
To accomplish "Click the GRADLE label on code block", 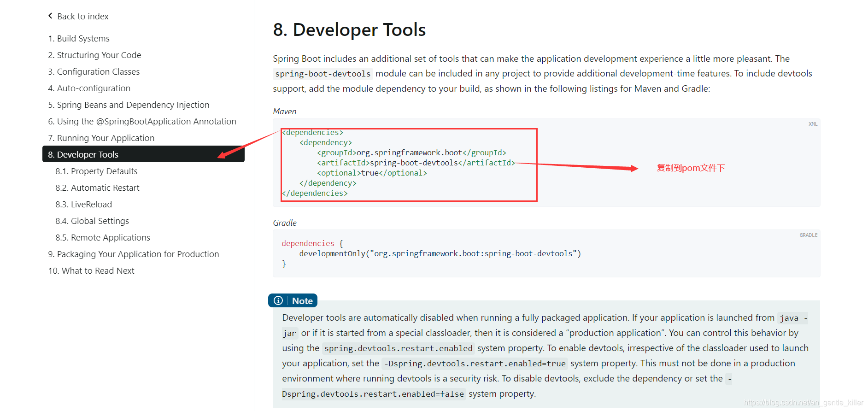I will tap(808, 235).
